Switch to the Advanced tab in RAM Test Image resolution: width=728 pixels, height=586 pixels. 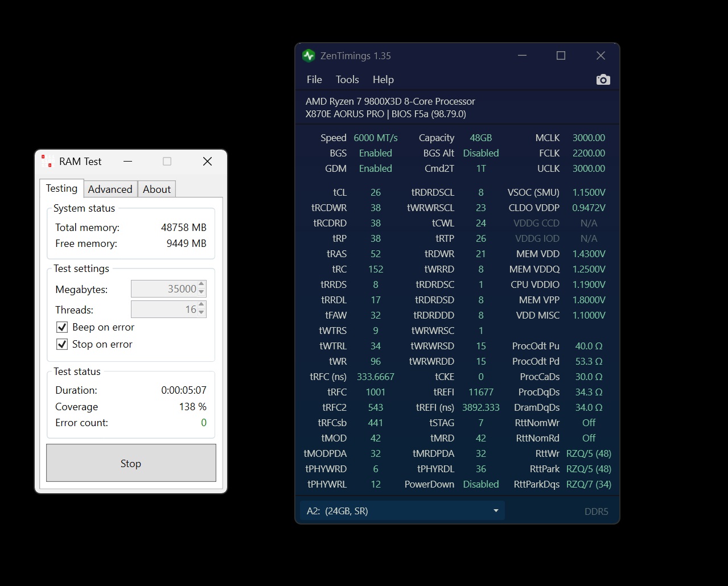tap(110, 189)
